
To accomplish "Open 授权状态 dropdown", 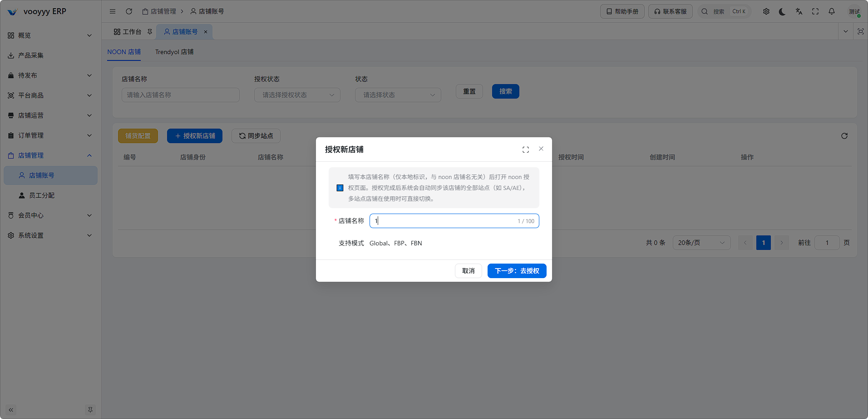I will 297,95.
